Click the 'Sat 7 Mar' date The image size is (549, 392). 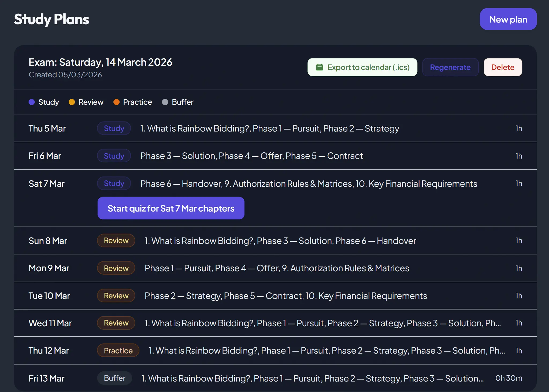(46, 184)
